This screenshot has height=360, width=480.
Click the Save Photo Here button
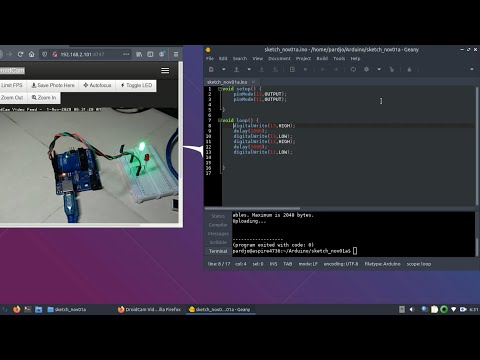coord(53,85)
